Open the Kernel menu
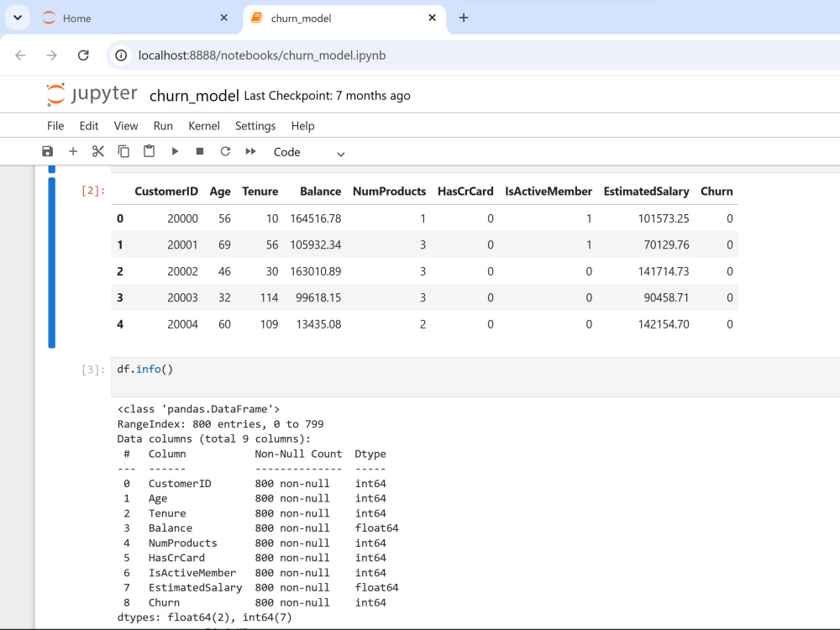This screenshot has height=630, width=840. [x=204, y=126]
